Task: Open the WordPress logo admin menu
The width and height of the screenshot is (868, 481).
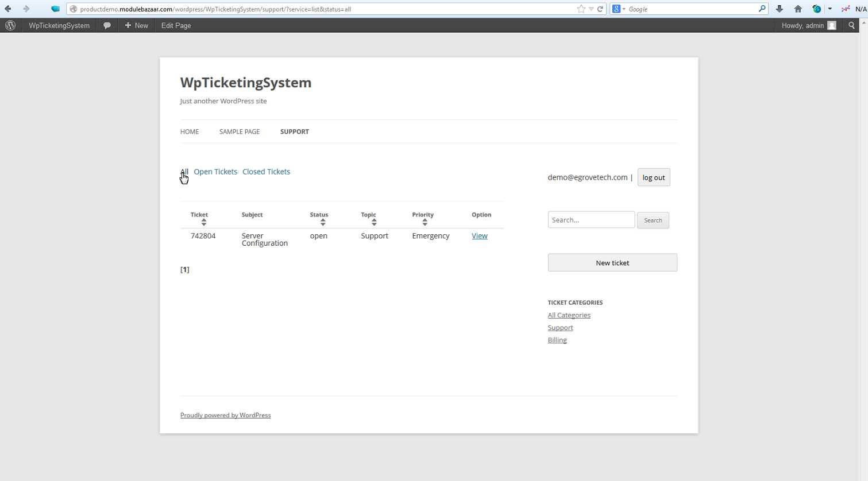Action: point(10,25)
